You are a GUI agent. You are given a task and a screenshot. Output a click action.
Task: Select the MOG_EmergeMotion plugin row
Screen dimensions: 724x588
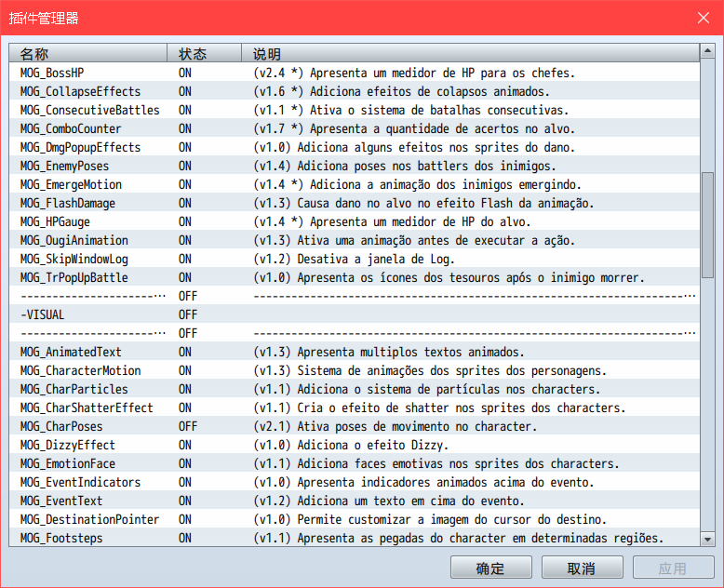(x=355, y=184)
